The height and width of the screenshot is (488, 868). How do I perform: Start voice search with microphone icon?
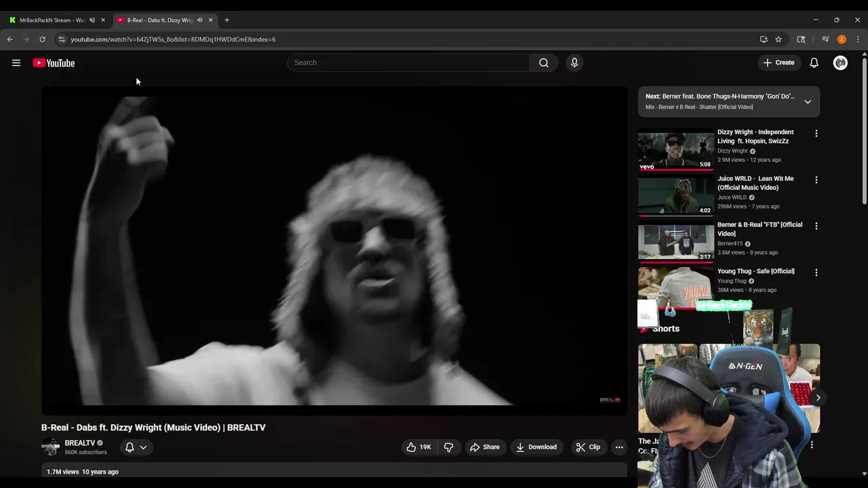pos(574,63)
